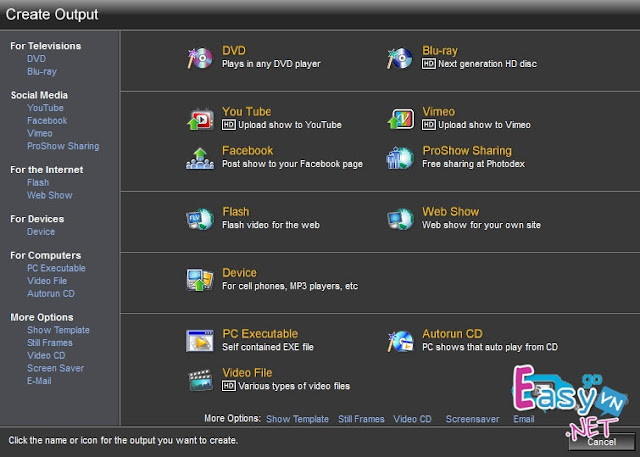Click 'Upload show to YouTube' description
The width and height of the screenshot is (640, 457).
[x=290, y=125]
